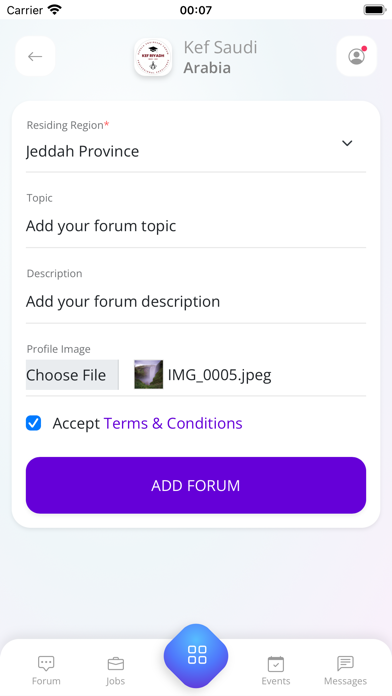Expand the Residing Region chevron
The image size is (392, 696).
coord(347,143)
